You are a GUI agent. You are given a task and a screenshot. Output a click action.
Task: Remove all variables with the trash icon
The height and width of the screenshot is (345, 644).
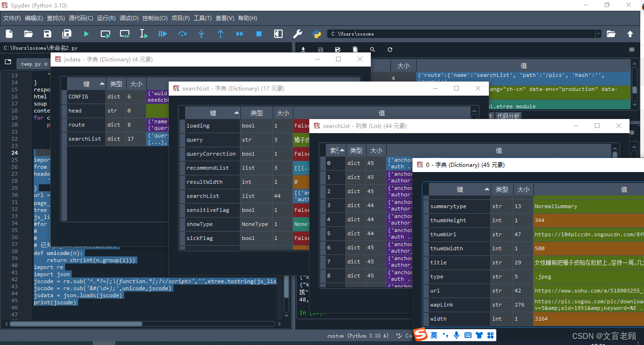pyautogui.click(x=355, y=49)
